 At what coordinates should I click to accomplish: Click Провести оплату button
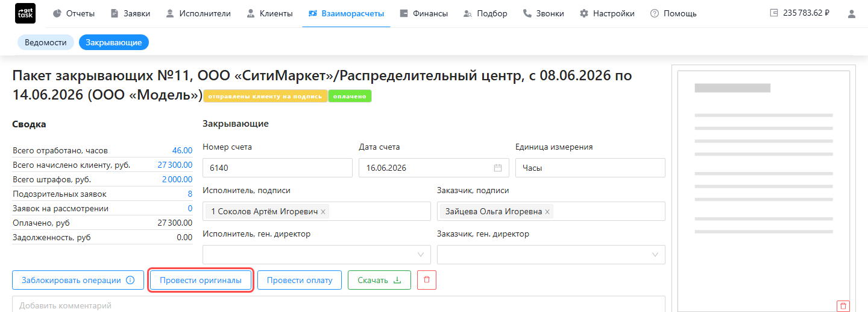(x=300, y=280)
